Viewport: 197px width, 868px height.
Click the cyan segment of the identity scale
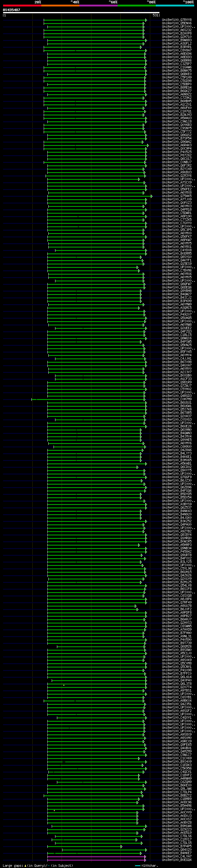click(175, 6)
